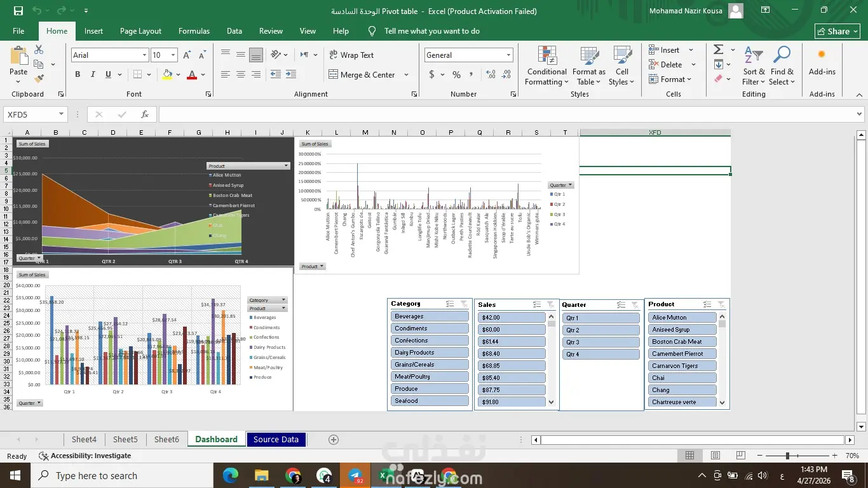This screenshot has width=868, height=488.
Task: Select Alice Mutton in Product slicer
Action: pyautogui.click(x=682, y=318)
